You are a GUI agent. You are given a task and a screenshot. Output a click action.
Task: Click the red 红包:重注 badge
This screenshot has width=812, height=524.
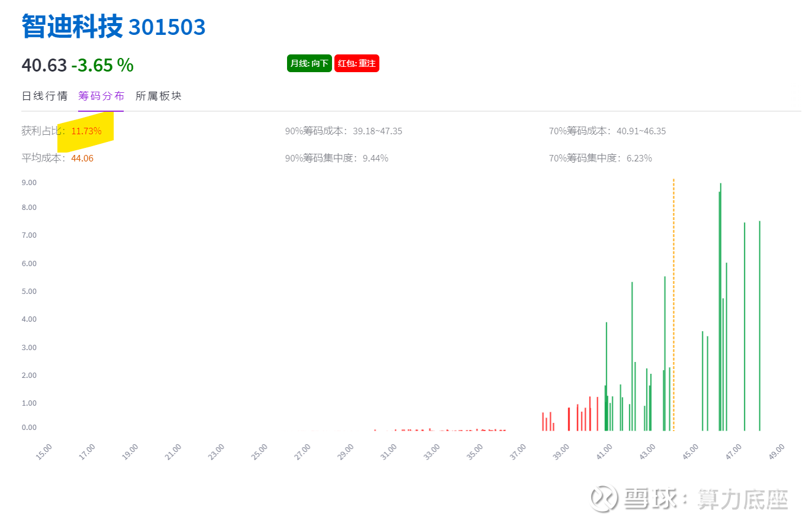coord(357,63)
